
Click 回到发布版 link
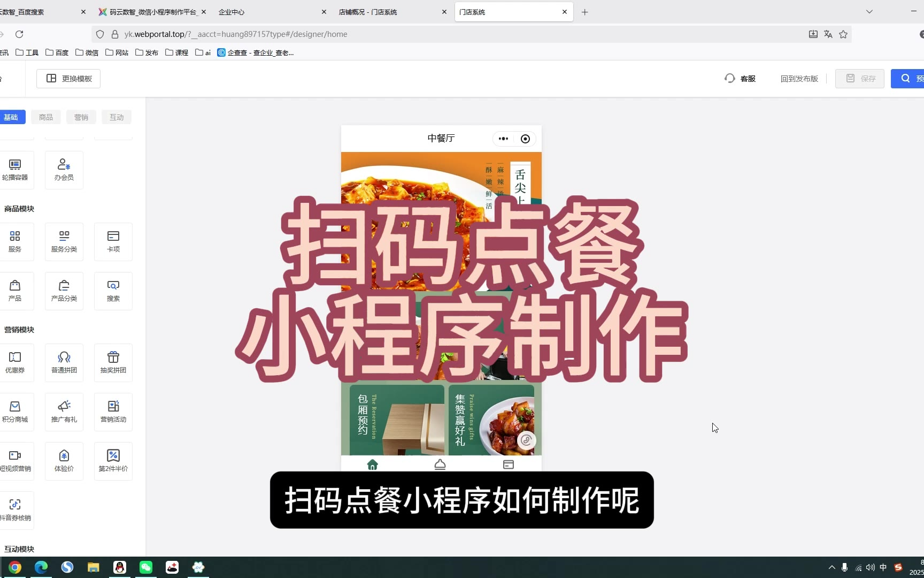(799, 79)
